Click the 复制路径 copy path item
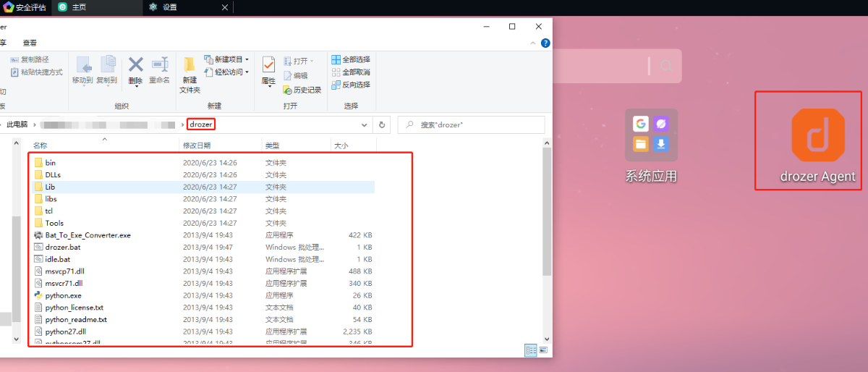 click(x=30, y=59)
